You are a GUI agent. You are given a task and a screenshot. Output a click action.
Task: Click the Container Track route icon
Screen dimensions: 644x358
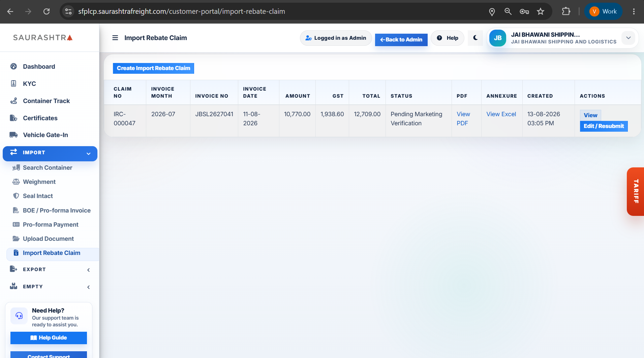coord(13,101)
